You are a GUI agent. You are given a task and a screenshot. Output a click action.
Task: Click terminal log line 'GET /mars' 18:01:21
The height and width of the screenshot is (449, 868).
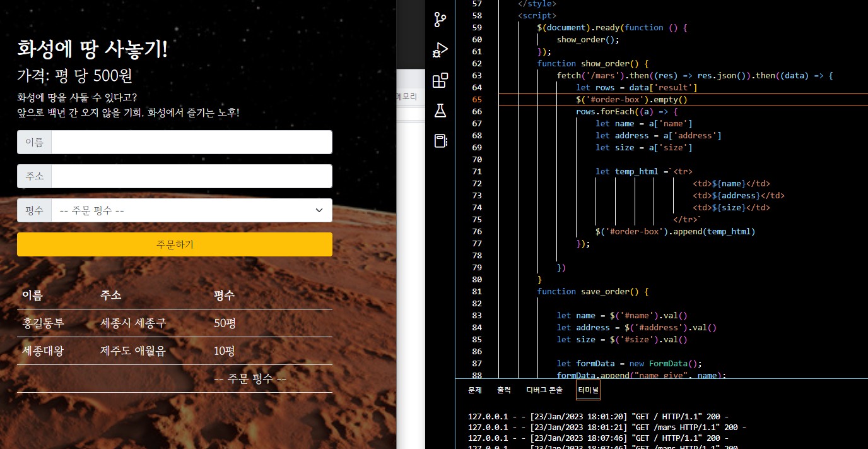click(607, 428)
